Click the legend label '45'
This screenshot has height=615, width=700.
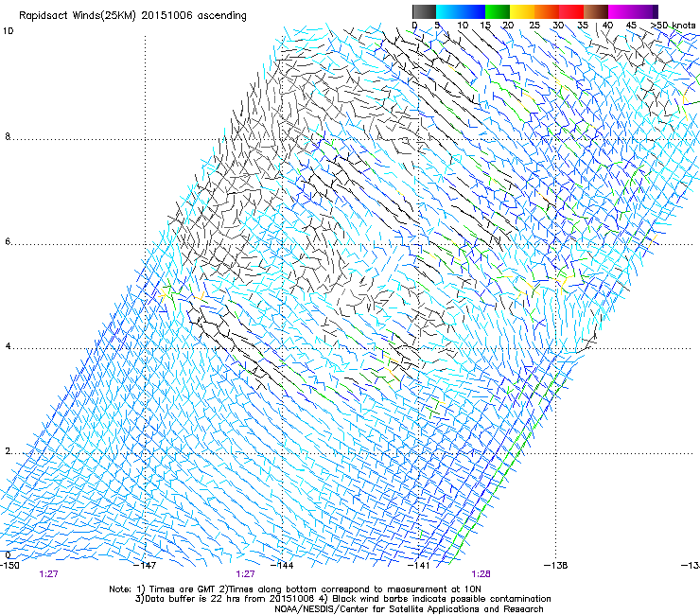(x=631, y=26)
